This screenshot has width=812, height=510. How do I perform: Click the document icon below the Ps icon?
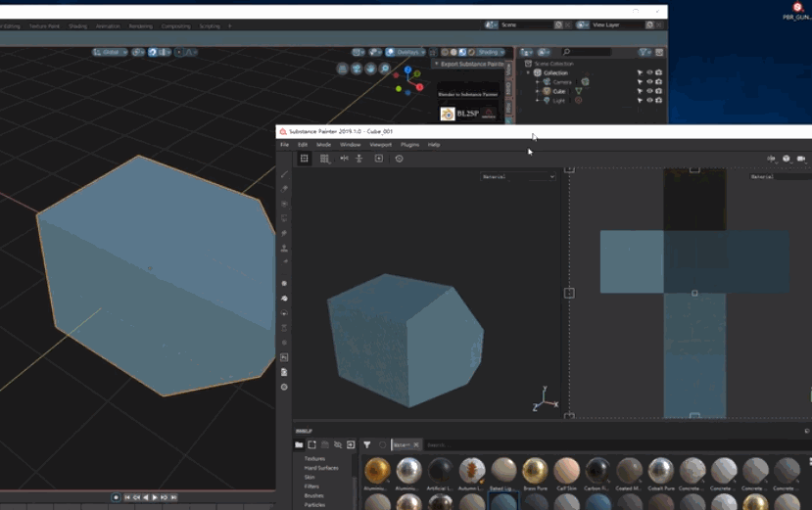pos(284,372)
